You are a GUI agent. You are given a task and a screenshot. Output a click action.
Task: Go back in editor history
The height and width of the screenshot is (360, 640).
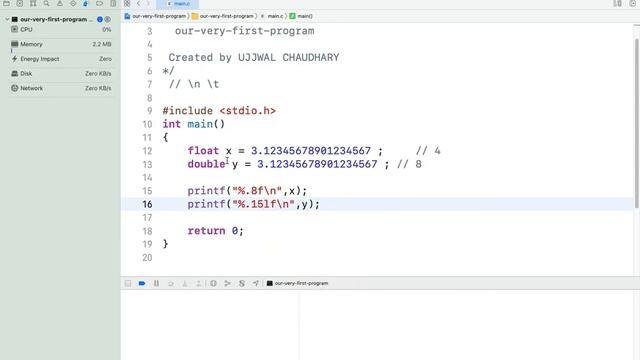[x=138, y=3]
